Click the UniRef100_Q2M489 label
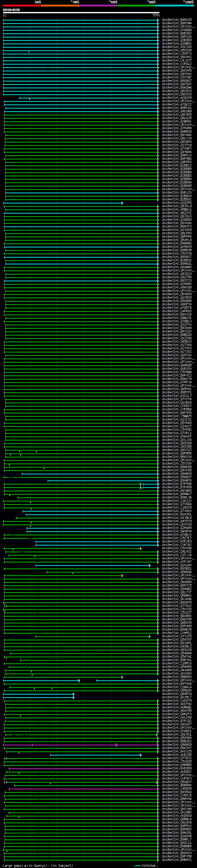 click(x=177, y=528)
